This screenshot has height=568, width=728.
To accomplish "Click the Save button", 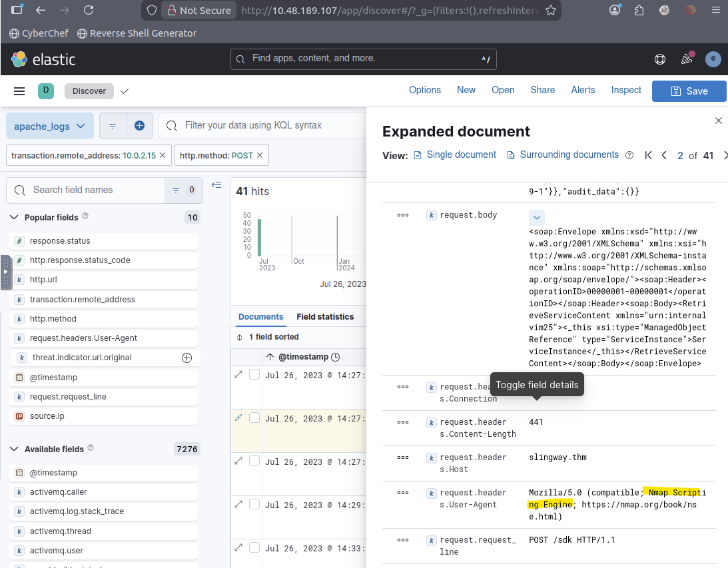I will pos(689,91).
